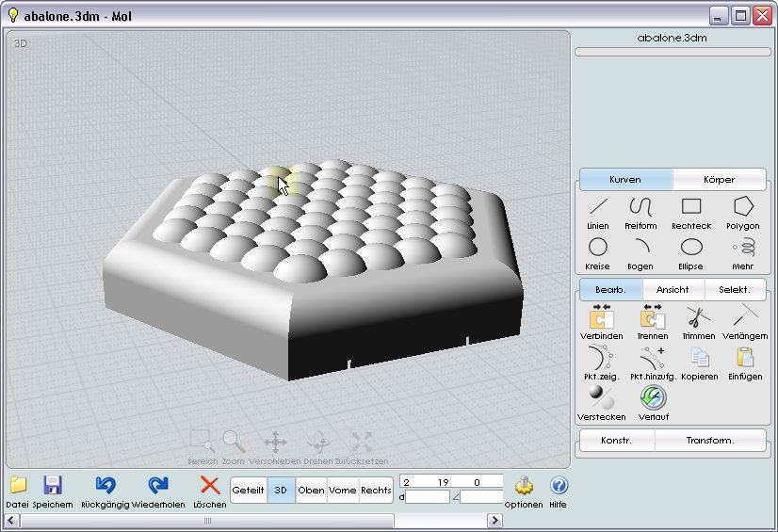The height and width of the screenshot is (532, 778).
Task: Select the Ellipse tool
Action: [690, 254]
